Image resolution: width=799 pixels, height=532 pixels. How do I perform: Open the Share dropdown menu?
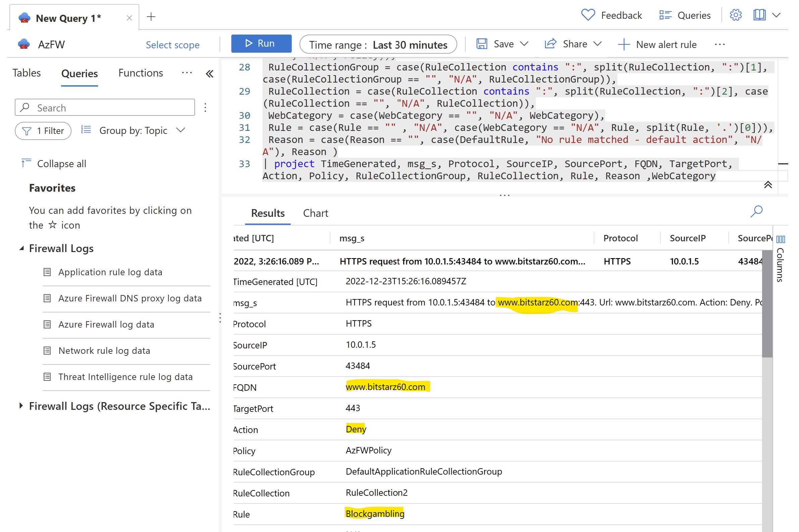pos(598,44)
